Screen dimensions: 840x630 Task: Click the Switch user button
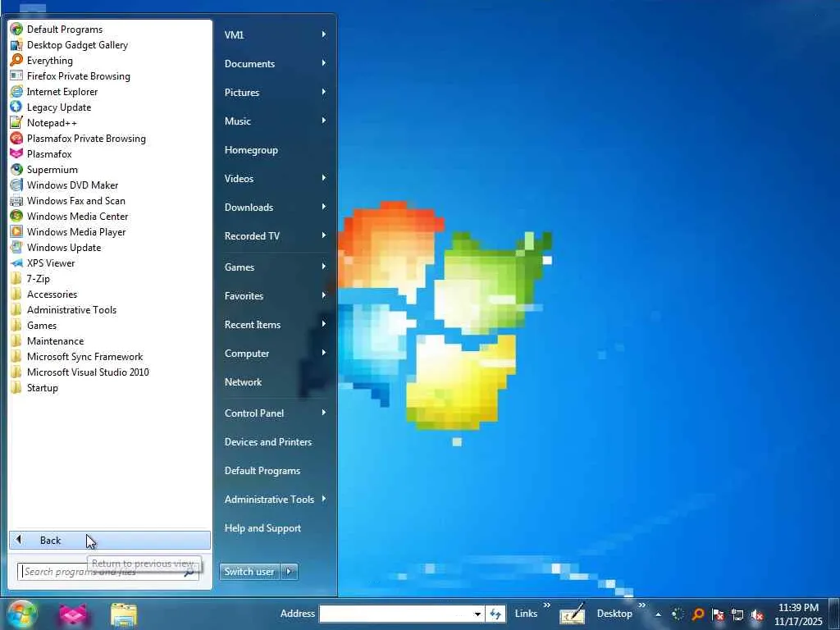(x=249, y=572)
